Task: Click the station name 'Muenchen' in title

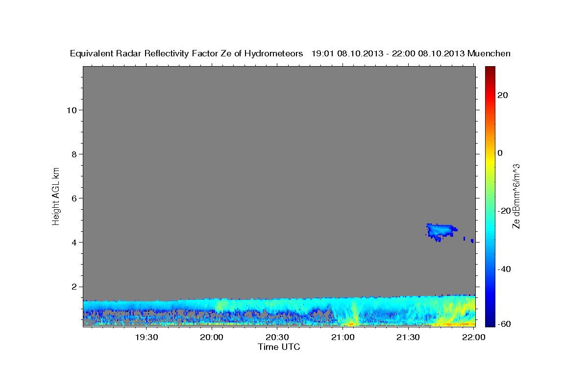Action: click(489, 53)
